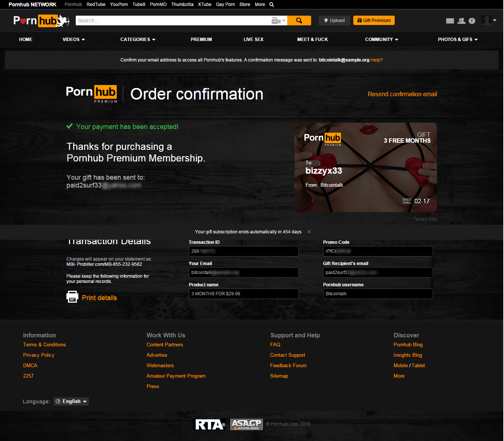Open the gift card preview image
504x441 pixels.
[x=366, y=167]
